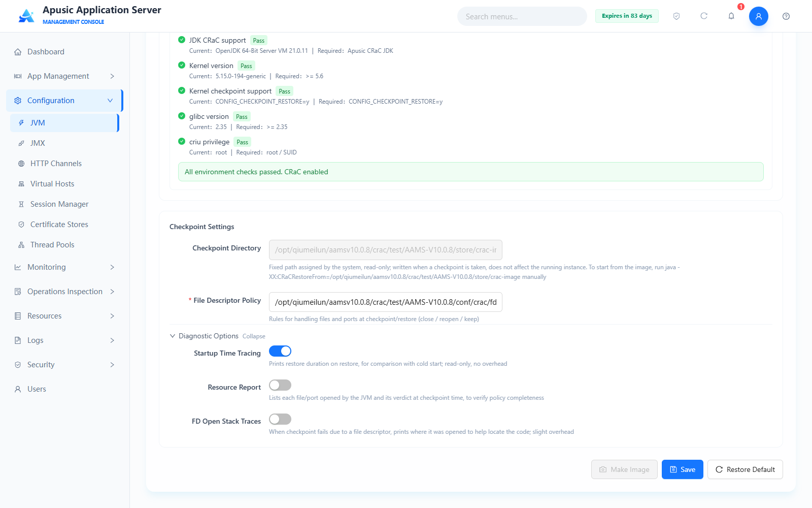Click the Configuration gear icon

coord(18,101)
